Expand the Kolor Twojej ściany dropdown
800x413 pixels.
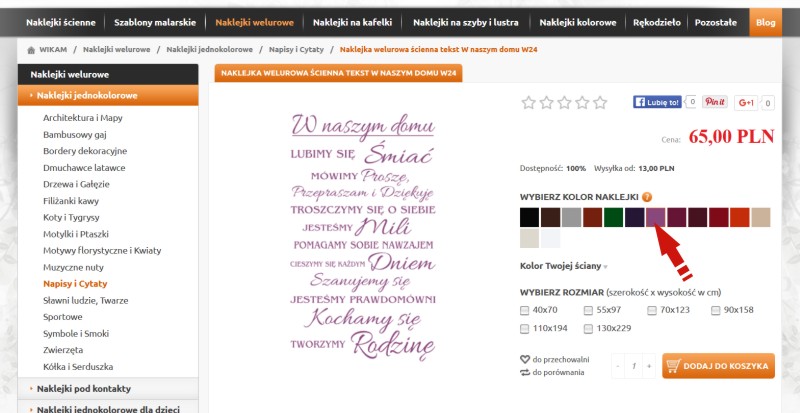(563, 266)
